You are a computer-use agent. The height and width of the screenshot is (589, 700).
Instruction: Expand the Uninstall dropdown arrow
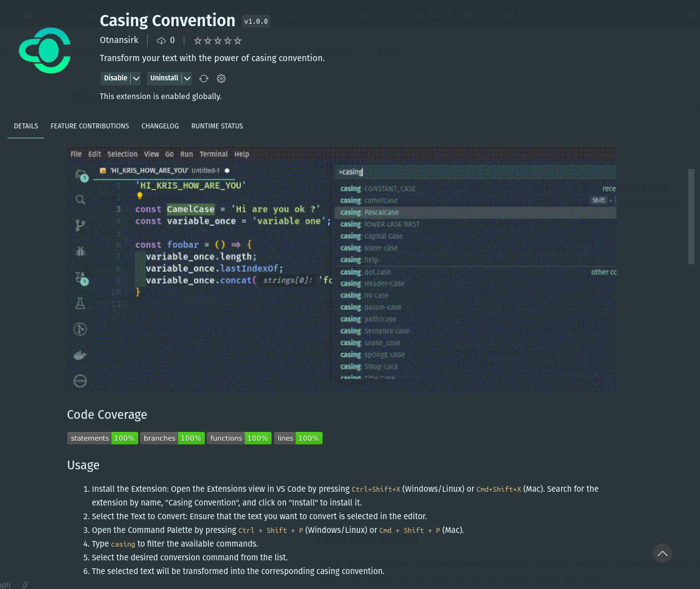coord(187,78)
